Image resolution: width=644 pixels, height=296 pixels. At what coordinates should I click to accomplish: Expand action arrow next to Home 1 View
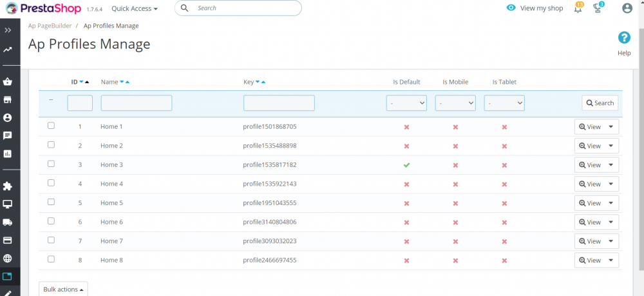611,127
